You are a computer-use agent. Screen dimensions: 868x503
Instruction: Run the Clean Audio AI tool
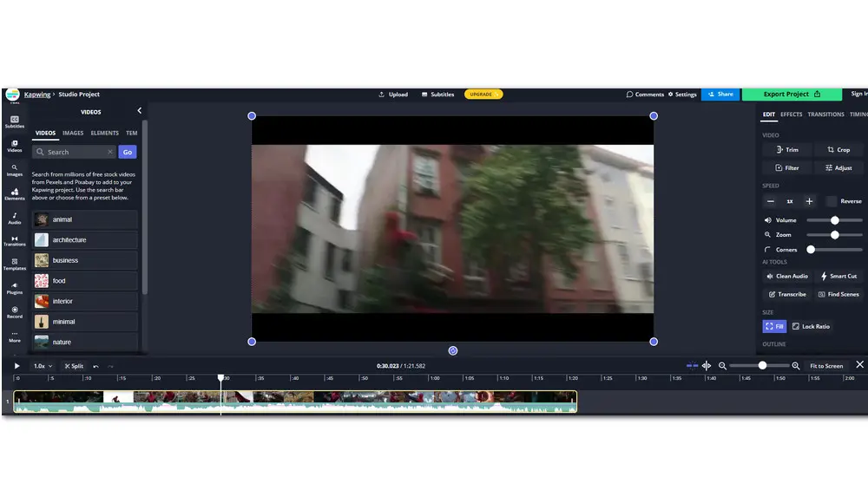pos(787,276)
